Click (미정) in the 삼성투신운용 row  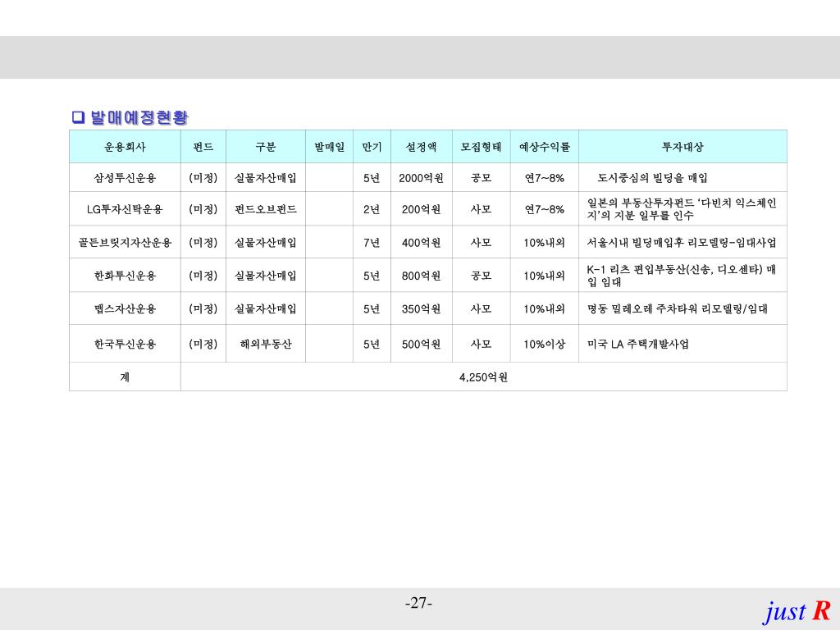coord(203,178)
